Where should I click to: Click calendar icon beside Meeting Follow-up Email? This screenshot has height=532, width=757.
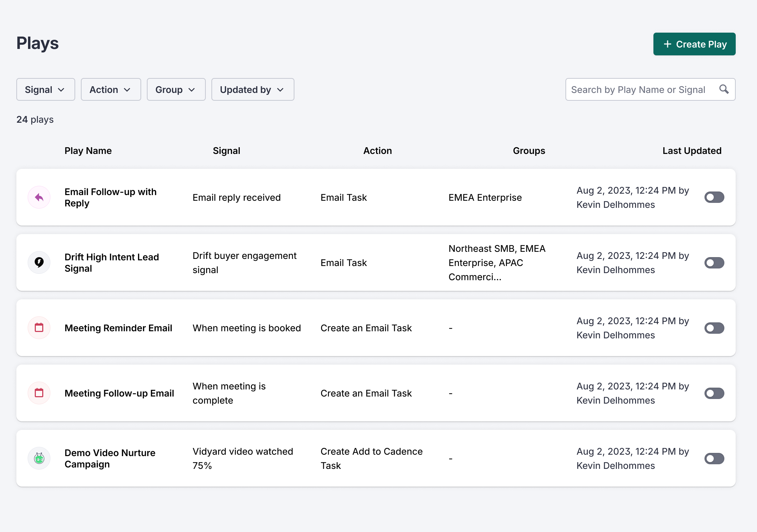coord(39,393)
